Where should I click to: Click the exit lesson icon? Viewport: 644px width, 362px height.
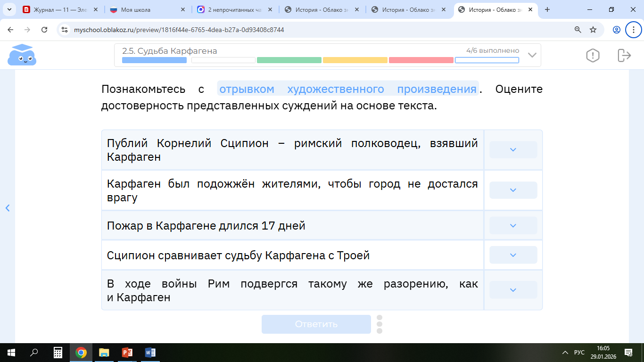click(x=624, y=55)
